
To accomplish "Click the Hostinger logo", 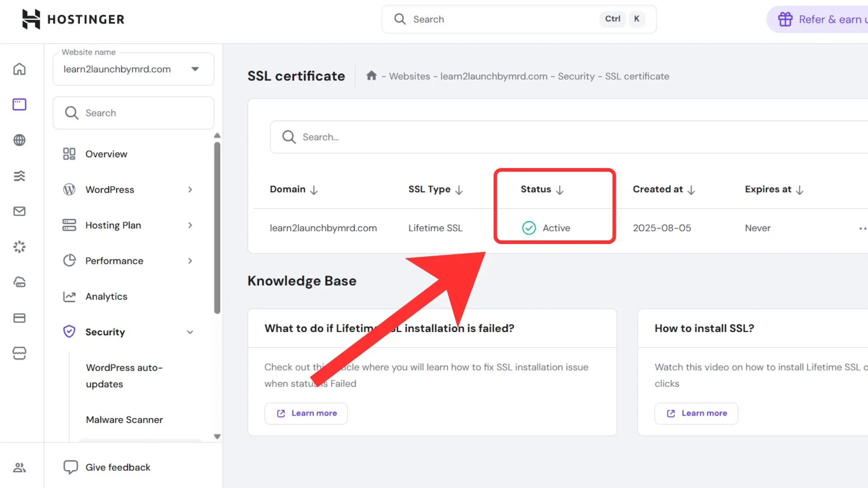I will coord(73,19).
